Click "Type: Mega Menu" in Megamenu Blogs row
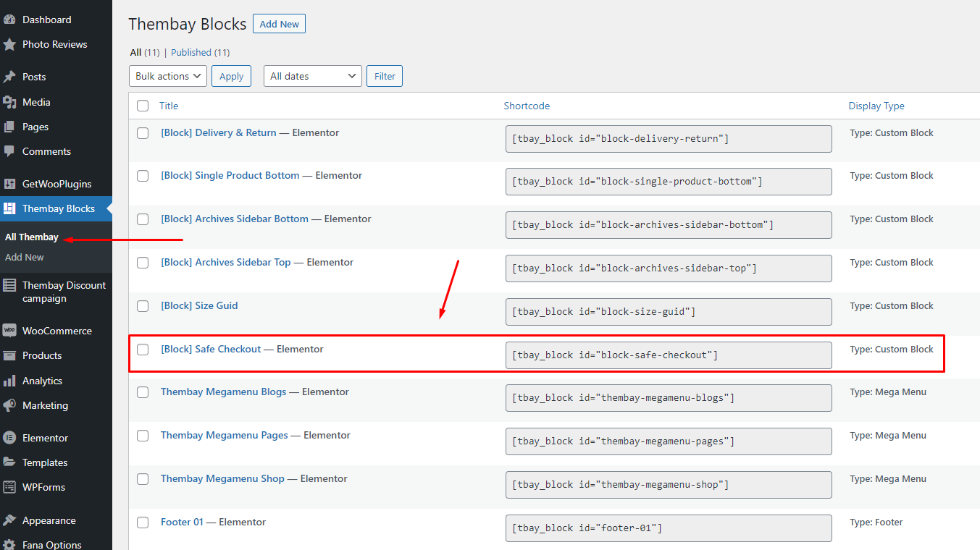Image resolution: width=980 pixels, height=550 pixels. 888,392
